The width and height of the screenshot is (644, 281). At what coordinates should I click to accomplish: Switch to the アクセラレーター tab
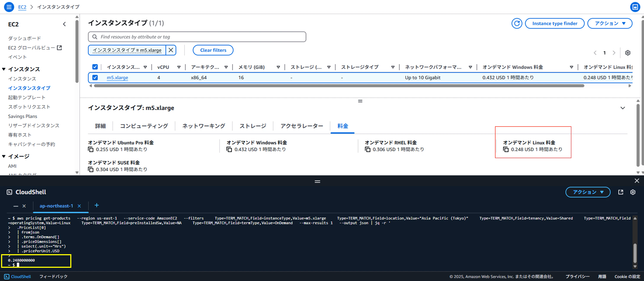pos(302,126)
